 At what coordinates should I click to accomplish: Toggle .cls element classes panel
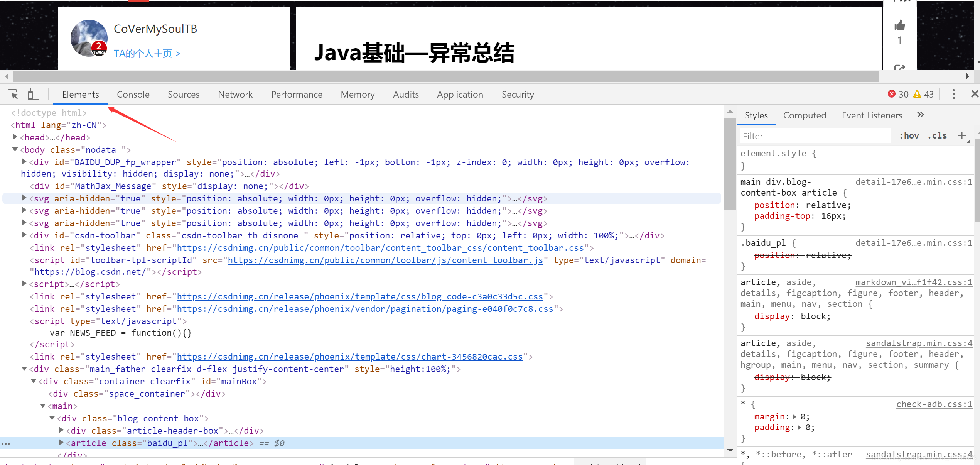coord(937,136)
